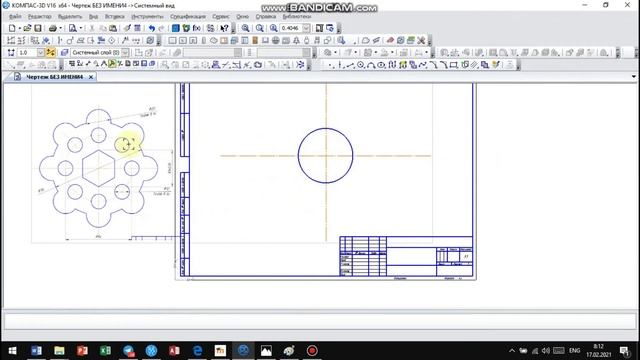
Task: Open the Вставка menu
Action: click(x=114, y=17)
